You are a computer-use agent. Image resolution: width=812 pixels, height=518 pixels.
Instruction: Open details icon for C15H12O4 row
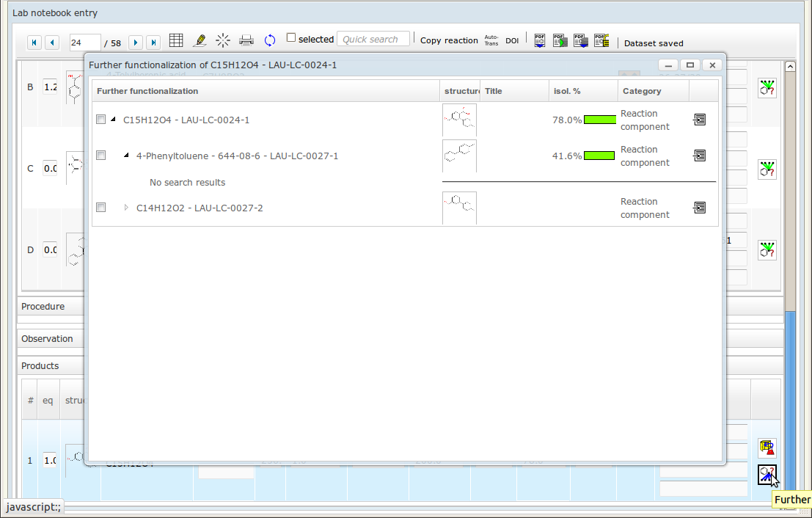point(700,120)
